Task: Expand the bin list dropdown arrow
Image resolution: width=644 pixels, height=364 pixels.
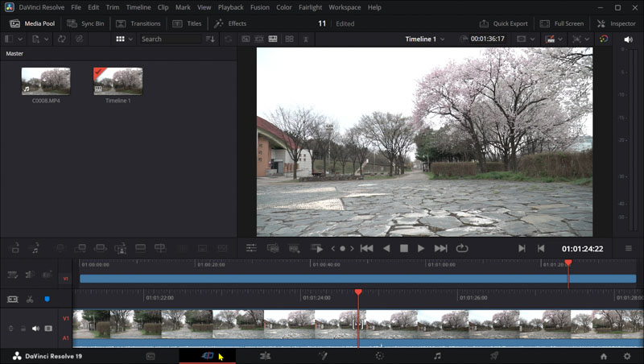Action: tap(19, 39)
